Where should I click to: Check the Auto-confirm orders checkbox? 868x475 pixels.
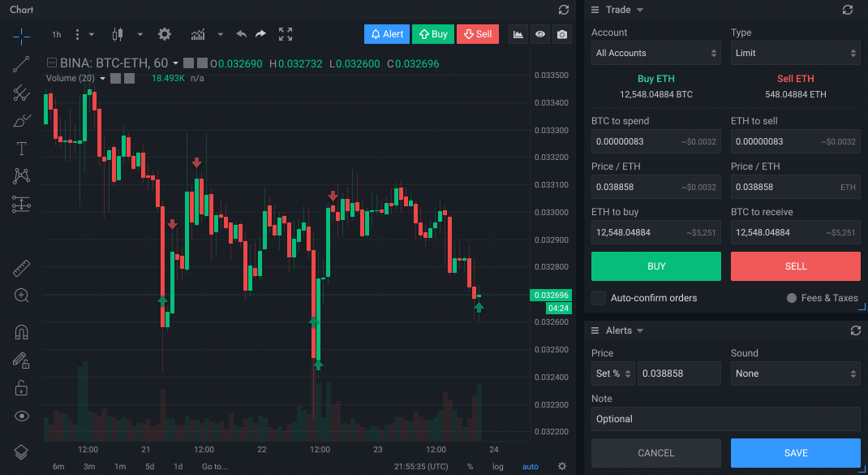pyautogui.click(x=598, y=297)
